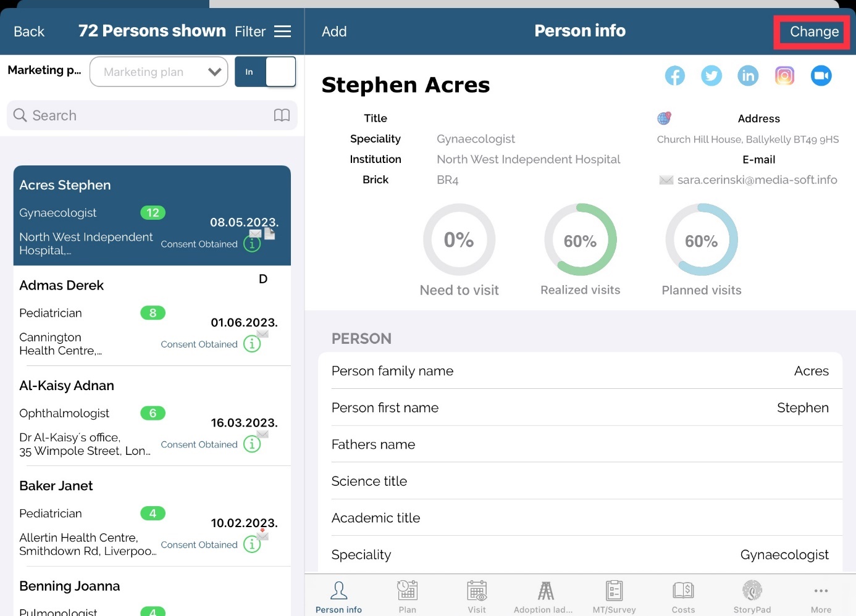Tap the Back button

[x=29, y=31]
